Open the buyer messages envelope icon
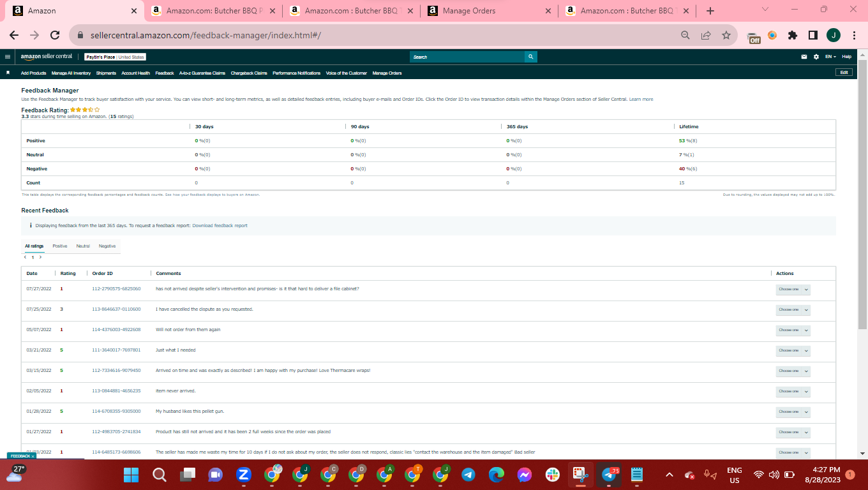Image resolution: width=868 pixels, height=490 pixels. click(x=804, y=57)
